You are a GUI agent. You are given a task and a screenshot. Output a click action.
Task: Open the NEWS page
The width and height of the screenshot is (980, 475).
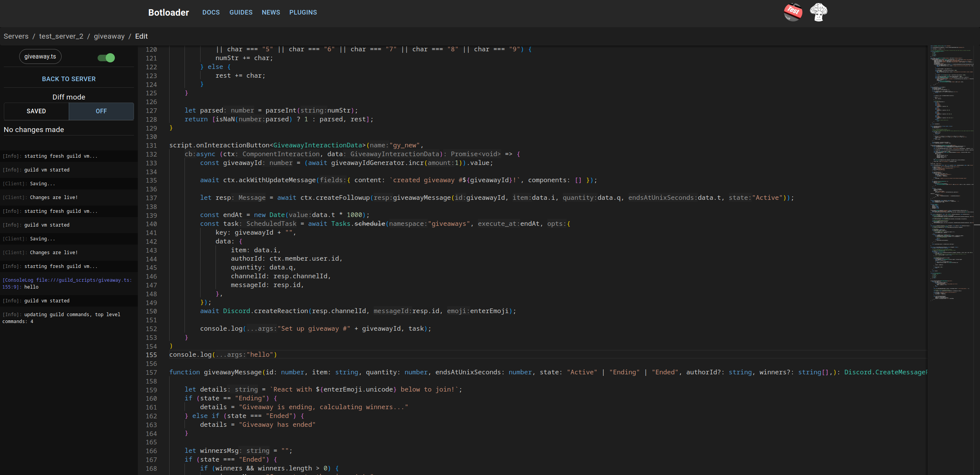tap(271, 12)
